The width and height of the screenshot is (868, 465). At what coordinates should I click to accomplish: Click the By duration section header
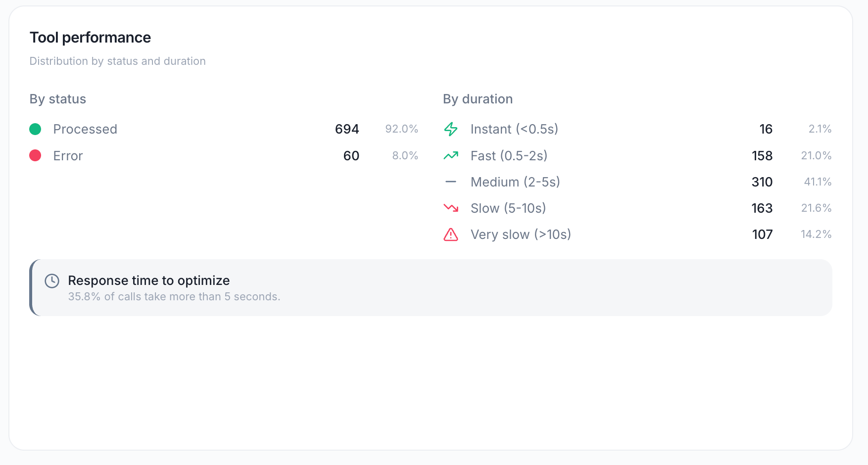coord(478,99)
